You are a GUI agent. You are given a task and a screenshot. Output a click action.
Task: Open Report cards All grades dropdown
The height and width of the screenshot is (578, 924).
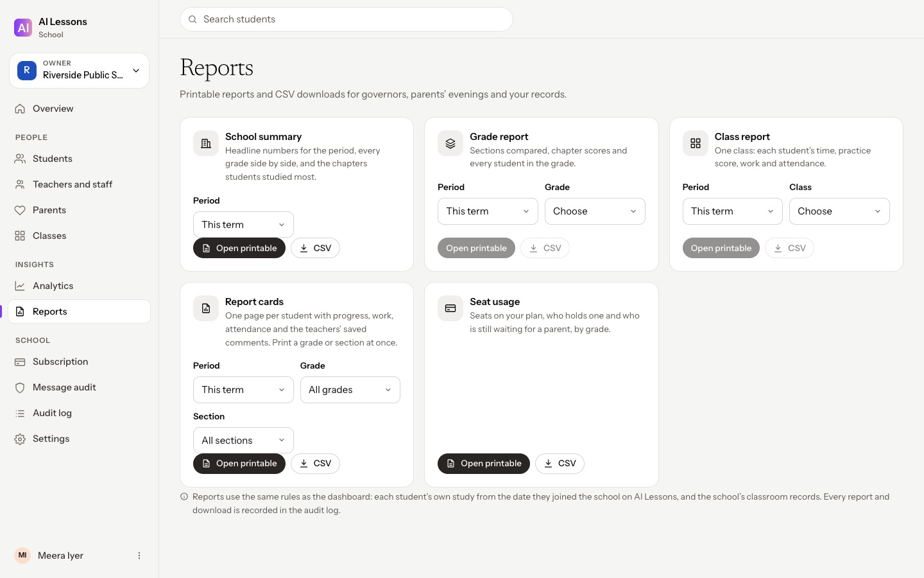click(350, 390)
